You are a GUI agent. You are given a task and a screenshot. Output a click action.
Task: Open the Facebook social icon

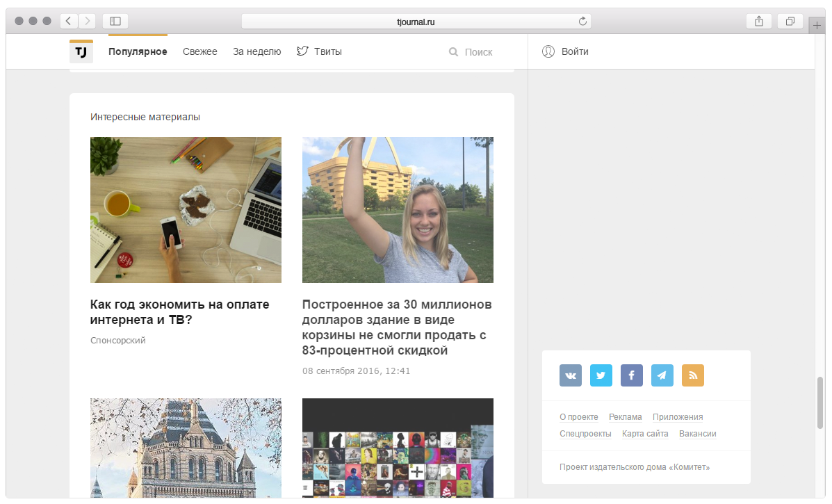pyautogui.click(x=632, y=375)
